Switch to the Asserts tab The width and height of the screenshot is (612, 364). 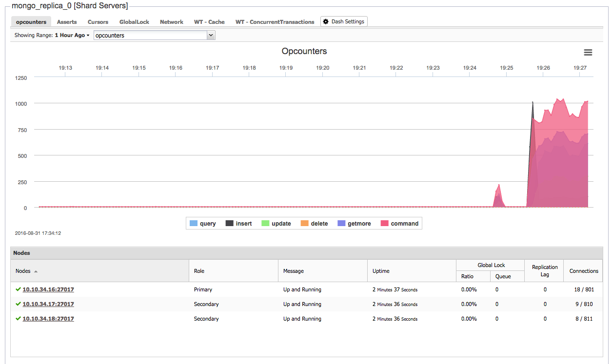(67, 22)
